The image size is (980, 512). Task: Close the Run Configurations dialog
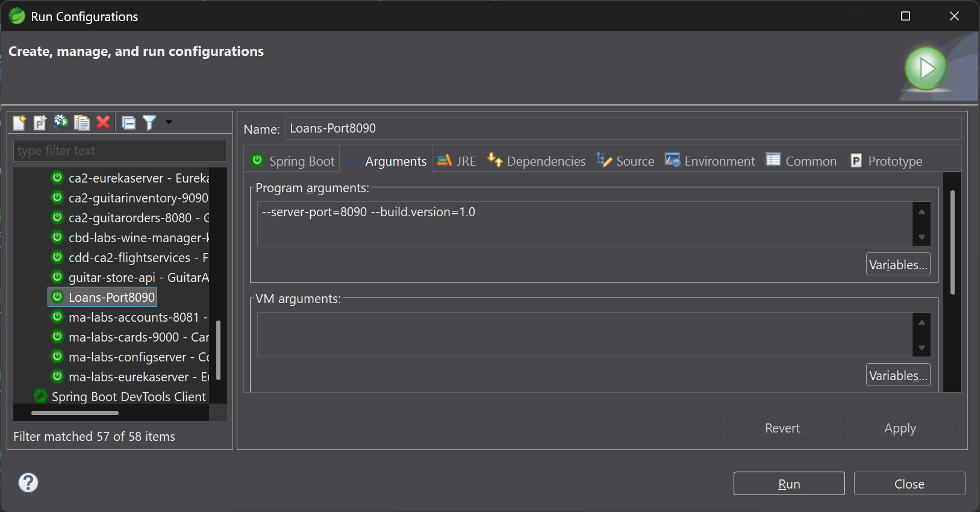(x=910, y=484)
